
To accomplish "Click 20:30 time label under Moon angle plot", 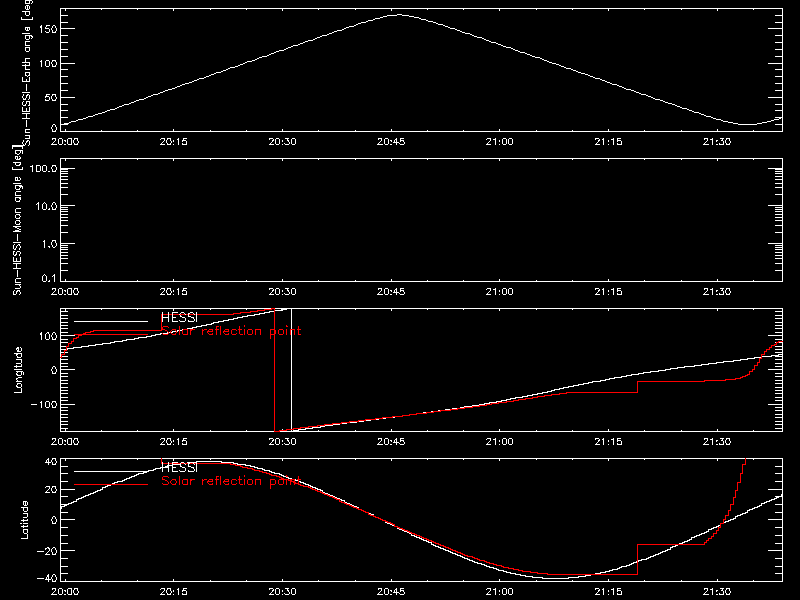I will click(282, 291).
